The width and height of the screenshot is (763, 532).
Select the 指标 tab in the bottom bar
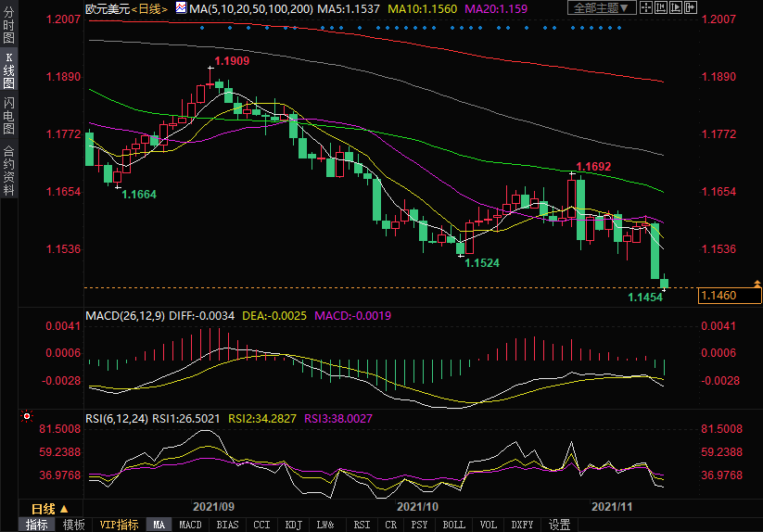pyautogui.click(x=36, y=525)
